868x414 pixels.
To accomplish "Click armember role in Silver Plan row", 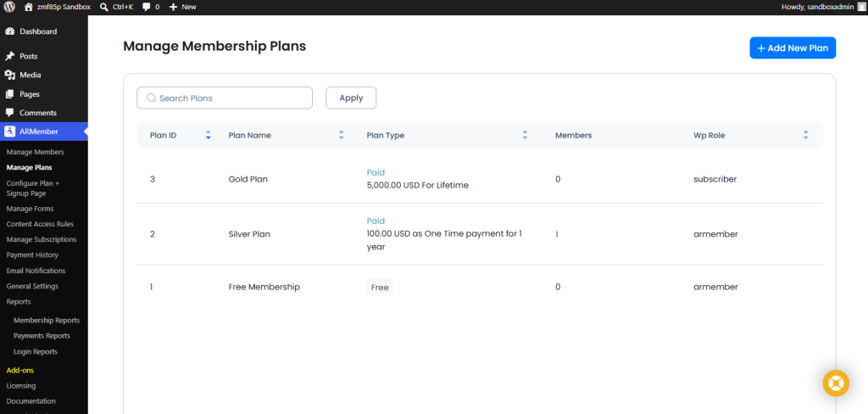I will 715,234.
